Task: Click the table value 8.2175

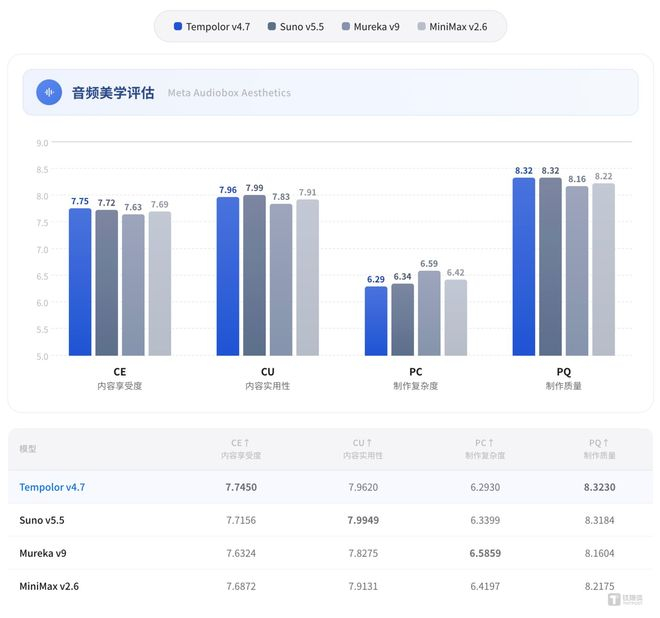Action: [x=599, y=586]
